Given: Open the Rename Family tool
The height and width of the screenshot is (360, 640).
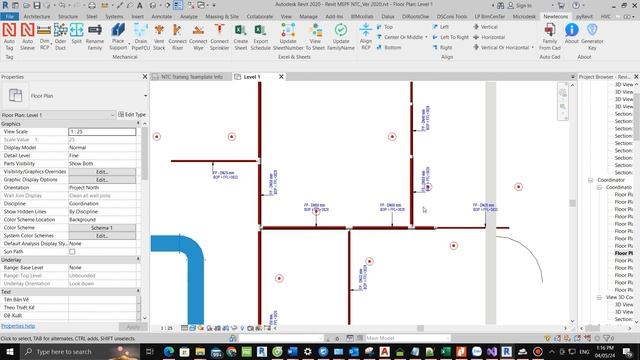Looking at the screenshot, I should (x=95, y=37).
